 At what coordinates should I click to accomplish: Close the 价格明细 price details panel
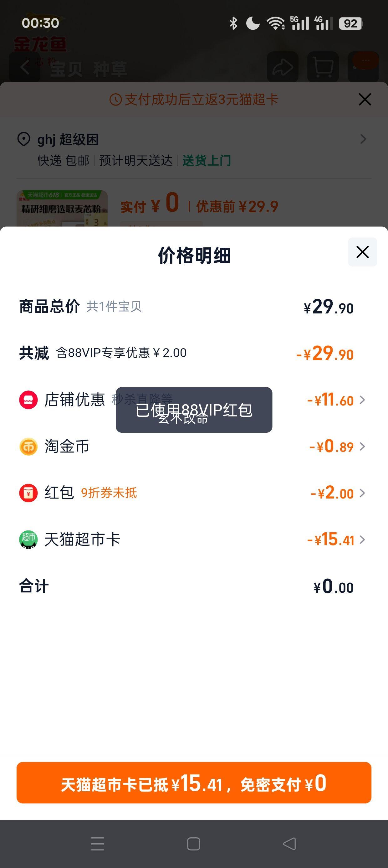click(362, 252)
